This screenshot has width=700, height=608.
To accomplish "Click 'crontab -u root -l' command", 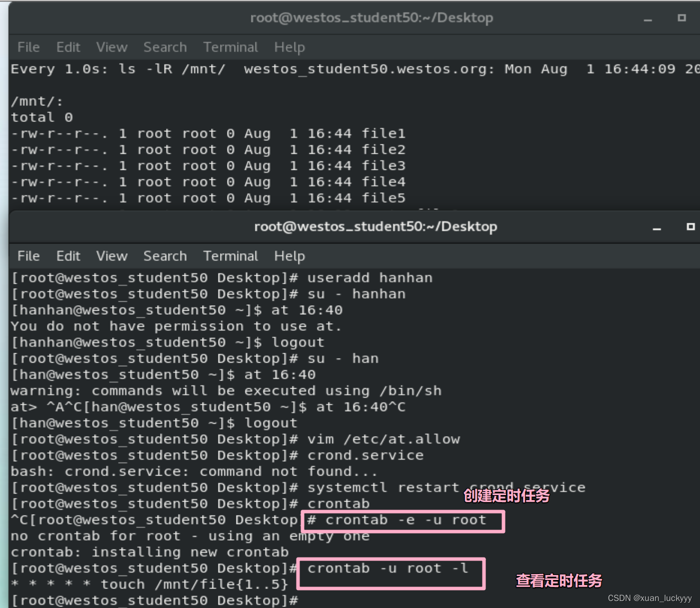I will (x=387, y=569).
